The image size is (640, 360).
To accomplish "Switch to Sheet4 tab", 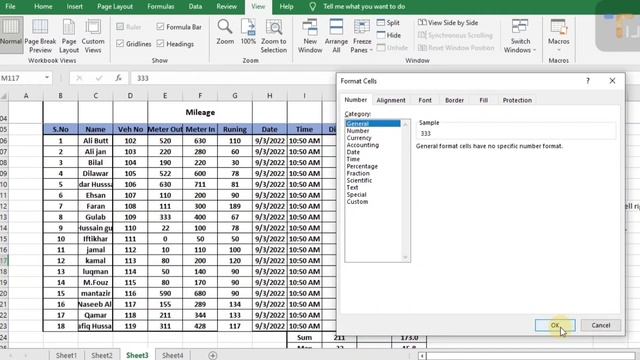I will (173, 356).
